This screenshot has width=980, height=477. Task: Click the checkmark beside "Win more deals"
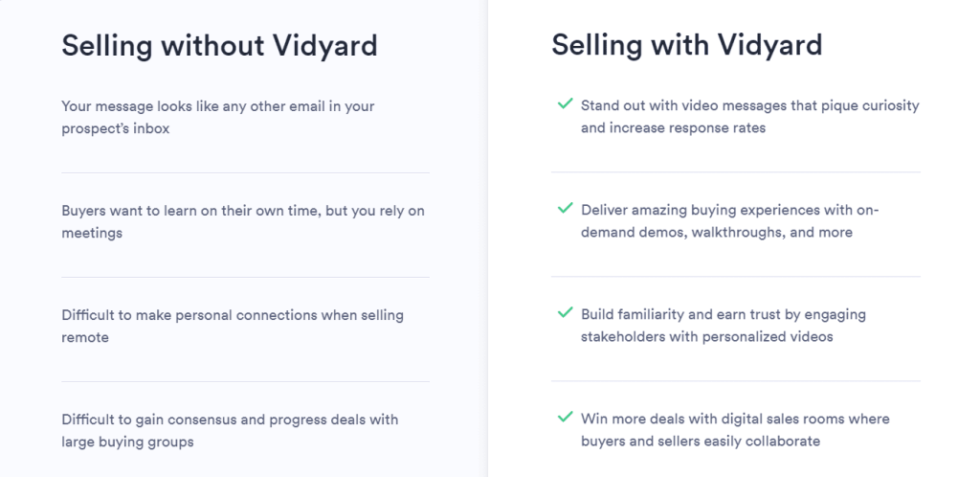(564, 418)
